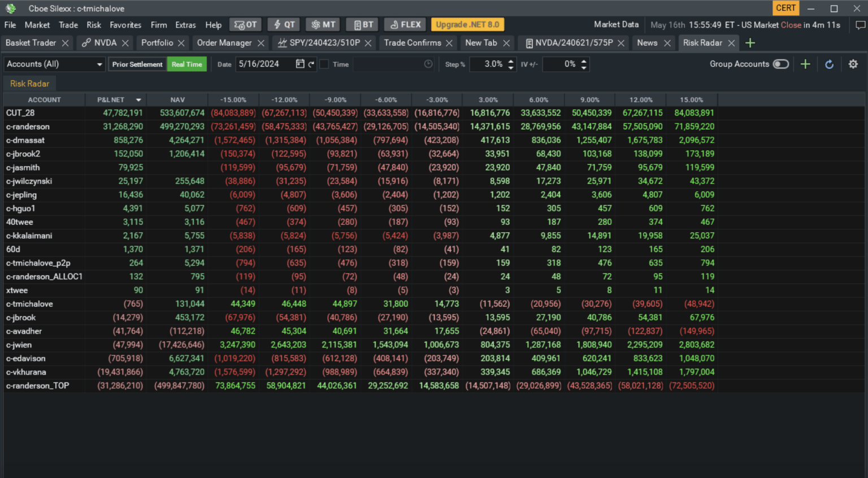868x478 pixels.
Task: Refresh Risk Radar with the blue refresh icon
Action: tap(829, 64)
